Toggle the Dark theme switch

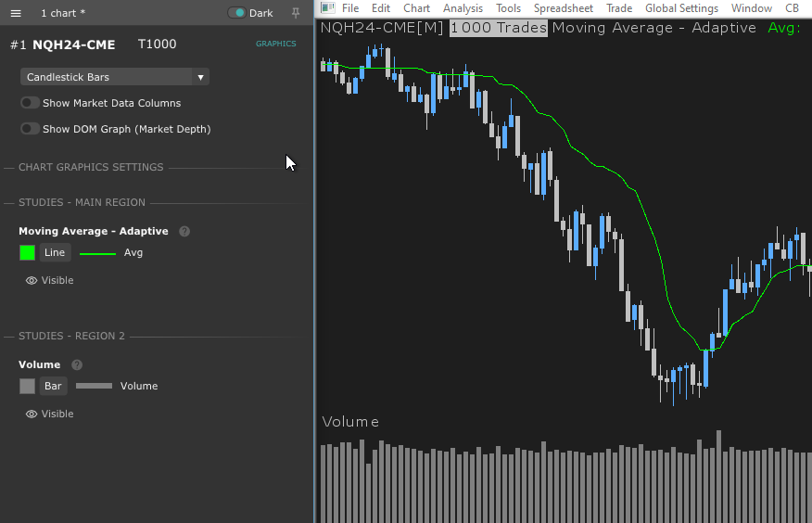[237, 13]
